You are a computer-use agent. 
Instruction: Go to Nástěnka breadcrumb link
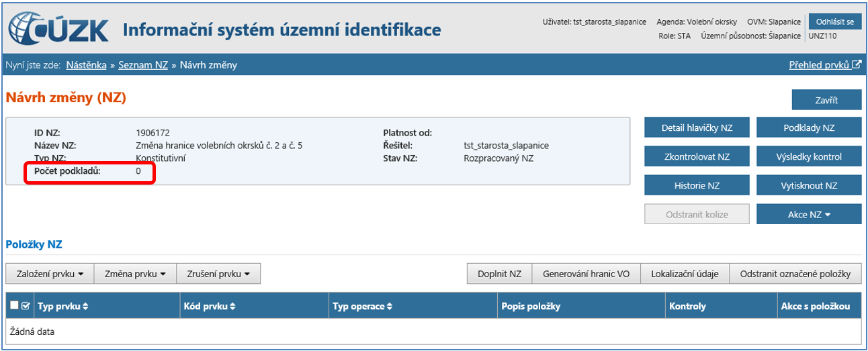tap(86, 65)
